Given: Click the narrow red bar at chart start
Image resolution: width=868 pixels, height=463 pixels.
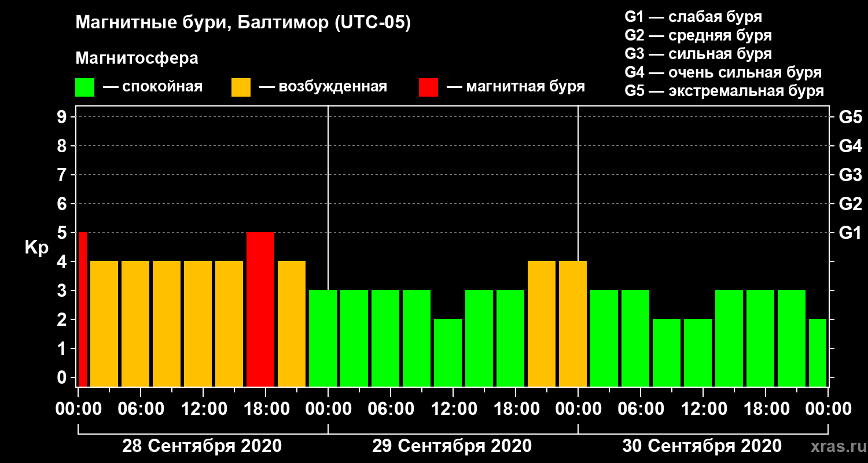Looking at the screenshot, I should (83, 310).
